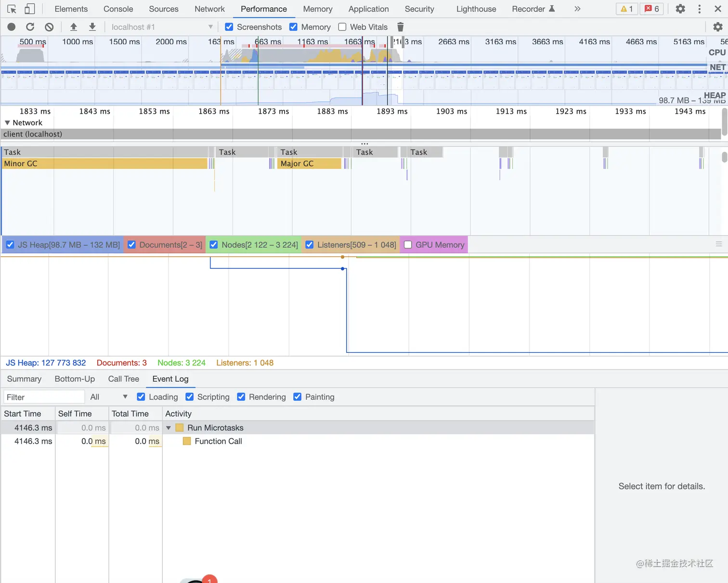
Task: Collect garbage with the trash icon
Action: click(400, 27)
